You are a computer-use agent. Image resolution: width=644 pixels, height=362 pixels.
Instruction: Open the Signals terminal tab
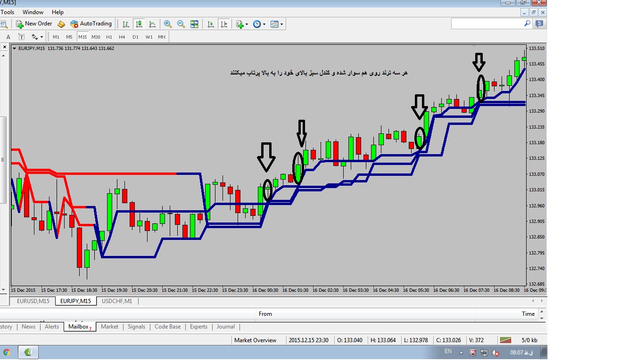coord(136,327)
